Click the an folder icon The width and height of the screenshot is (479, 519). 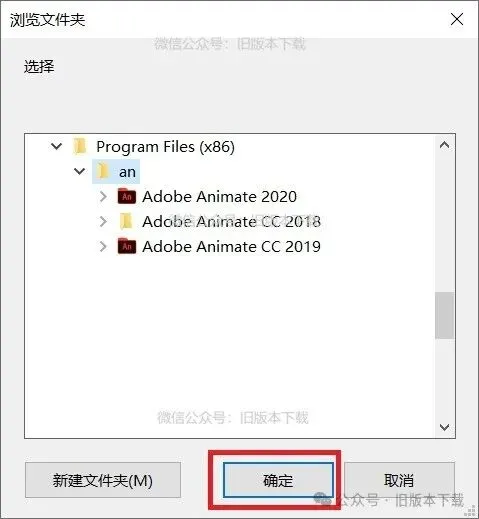[103, 171]
